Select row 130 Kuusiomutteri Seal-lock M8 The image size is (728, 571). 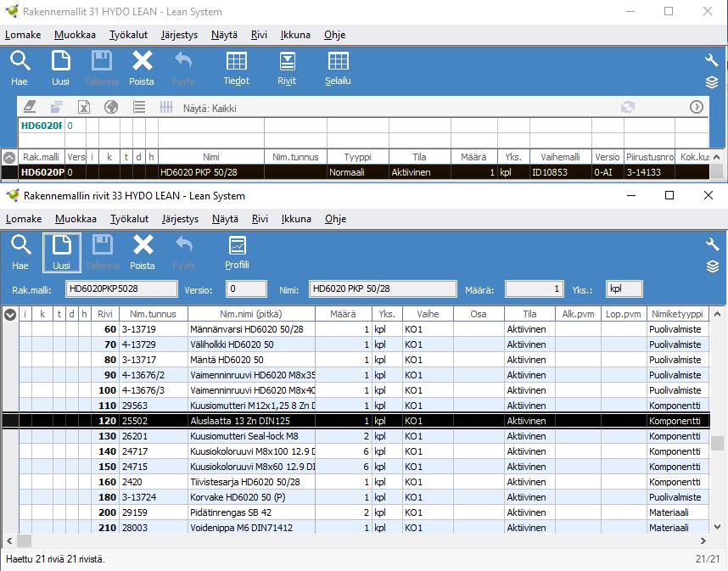[x=364, y=436]
